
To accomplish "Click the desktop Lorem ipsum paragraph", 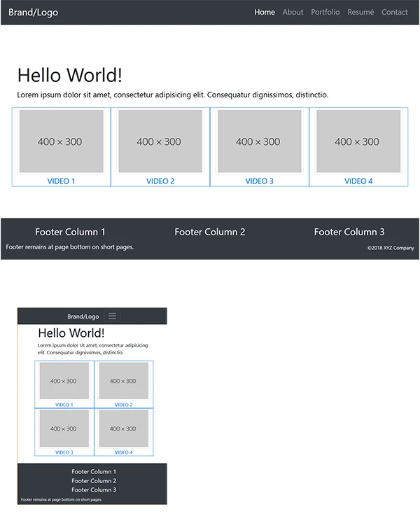I will pos(173,95).
